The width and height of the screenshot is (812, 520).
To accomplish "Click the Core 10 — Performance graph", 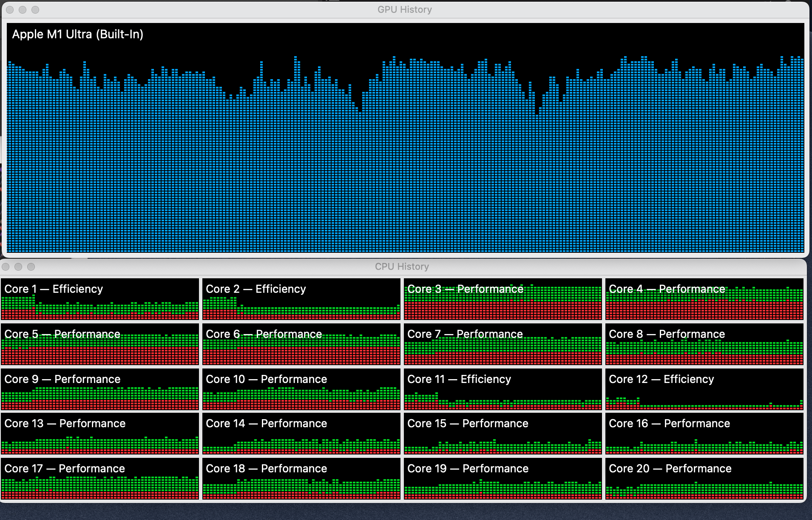I will 301,389.
